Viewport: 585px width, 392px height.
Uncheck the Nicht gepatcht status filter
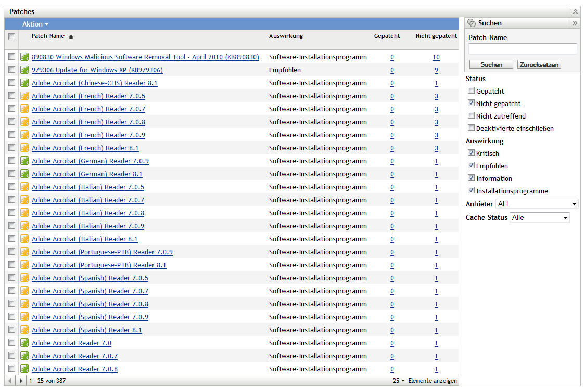tap(471, 103)
